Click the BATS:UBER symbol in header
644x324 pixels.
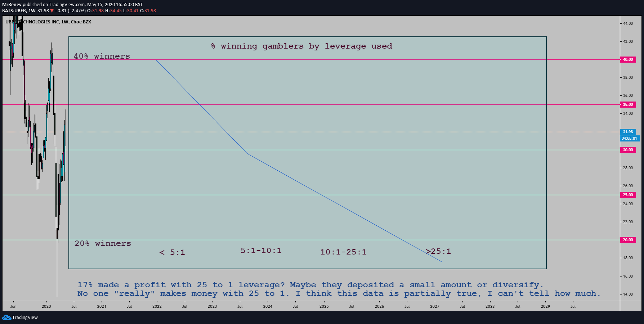click(x=14, y=11)
